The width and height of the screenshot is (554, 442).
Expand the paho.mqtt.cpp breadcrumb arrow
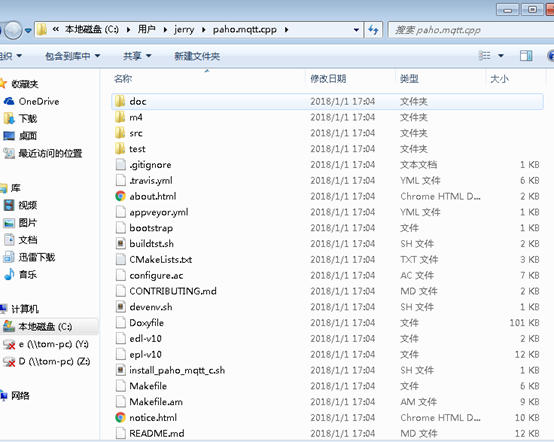[x=286, y=30]
